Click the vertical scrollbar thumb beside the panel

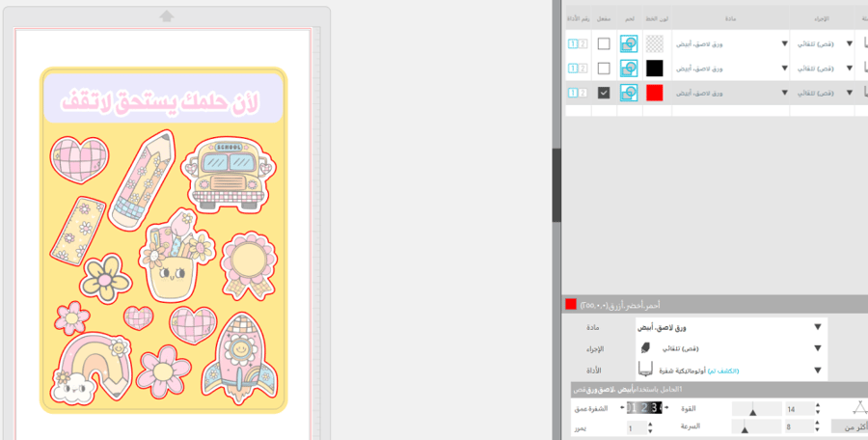(x=556, y=185)
